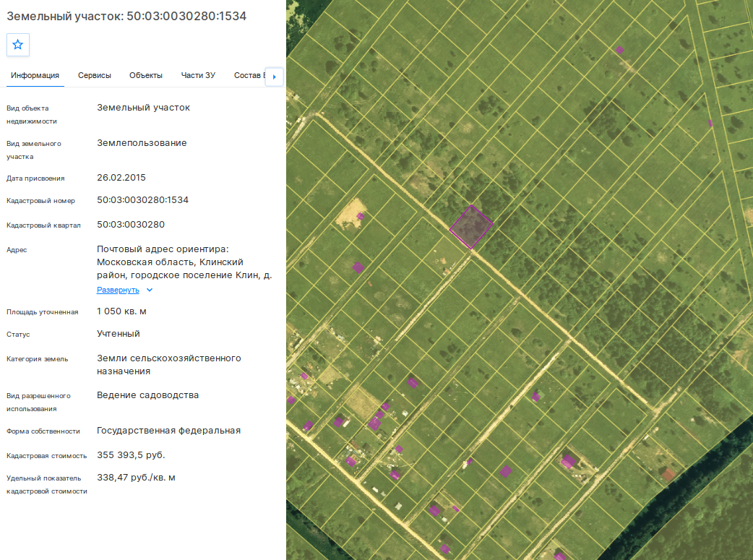This screenshot has width=753, height=560.
Task: Open the Информация tab
Action: (35, 75)
